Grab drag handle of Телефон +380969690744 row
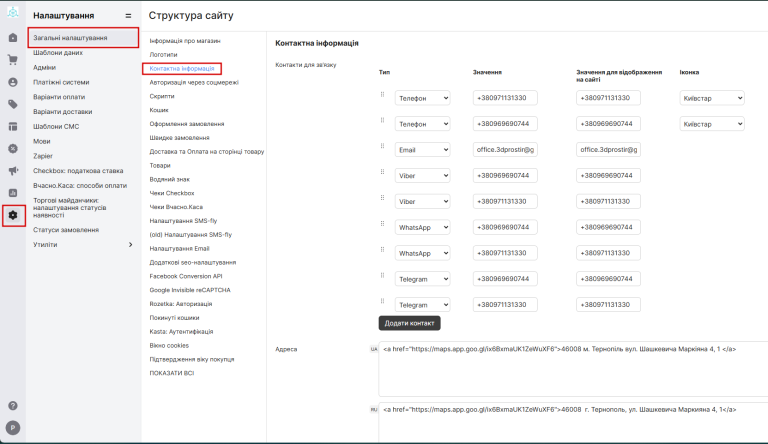 point(383,120)
